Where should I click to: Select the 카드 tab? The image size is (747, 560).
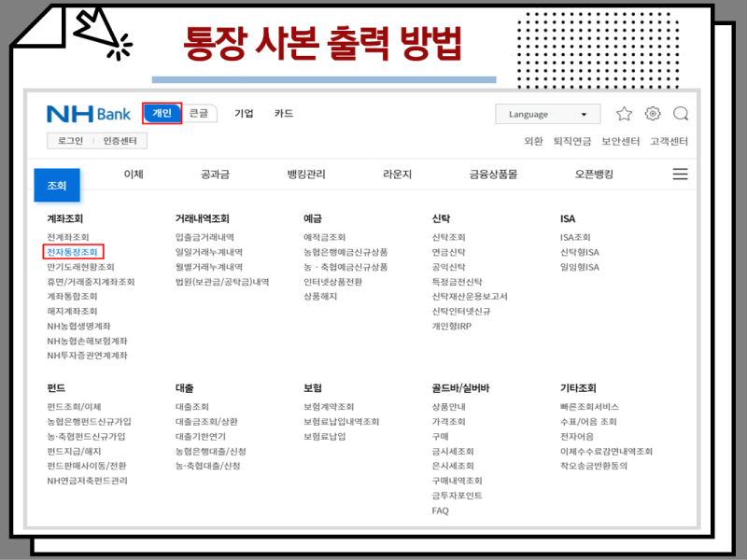coord(283,114)
